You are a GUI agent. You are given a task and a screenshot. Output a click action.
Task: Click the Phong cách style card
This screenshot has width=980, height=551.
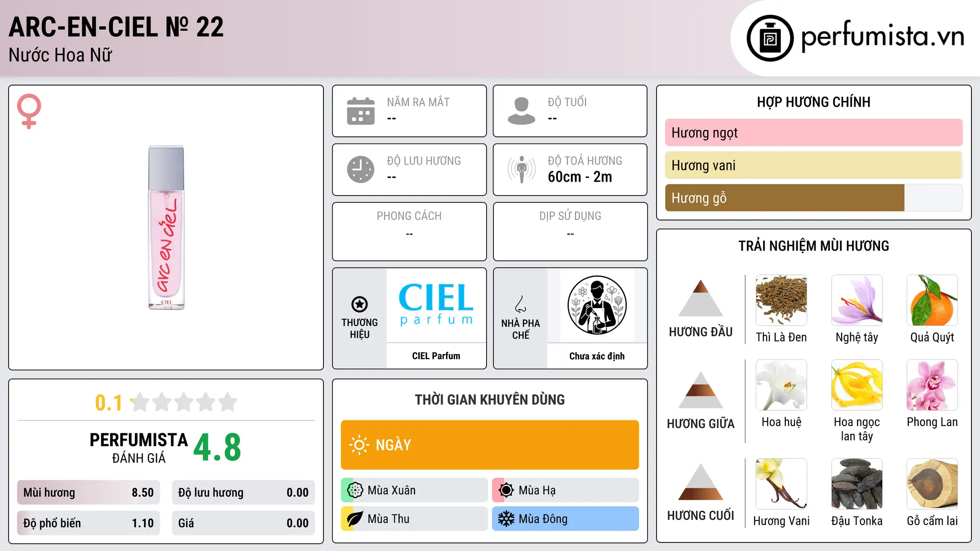(x=409, y=231)
